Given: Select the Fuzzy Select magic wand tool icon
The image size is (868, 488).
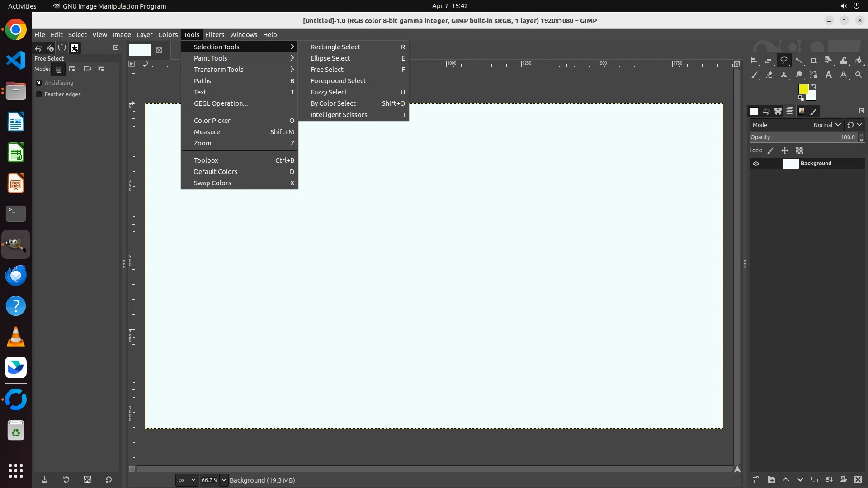Looking at the screenshot, I should click(x=799, y=61).
